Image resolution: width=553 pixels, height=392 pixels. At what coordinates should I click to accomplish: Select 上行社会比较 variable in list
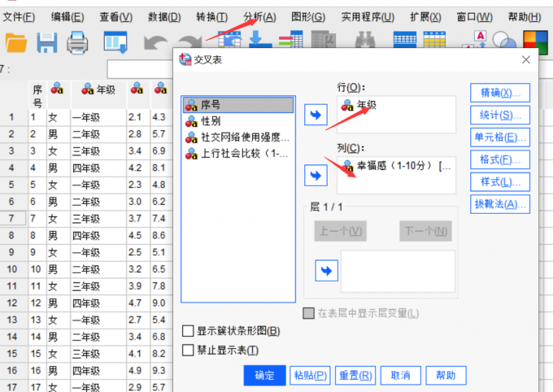238,154
